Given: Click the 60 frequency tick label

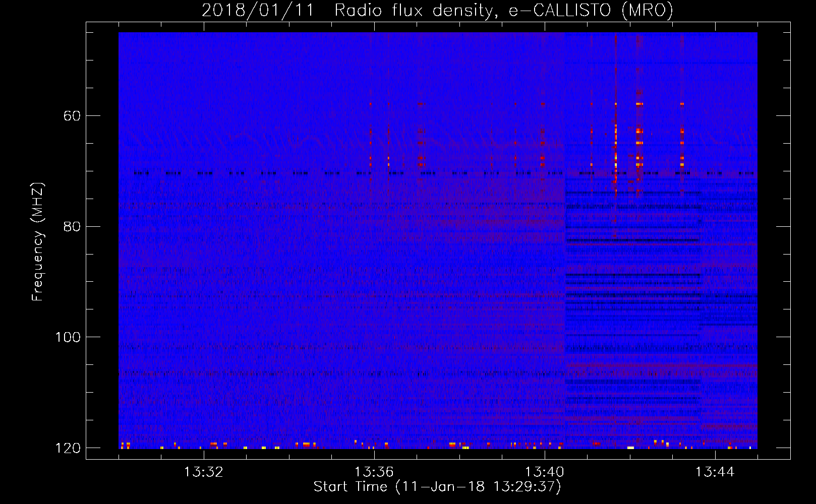Looking at the screenshot, I should click(x=72, y=116).
